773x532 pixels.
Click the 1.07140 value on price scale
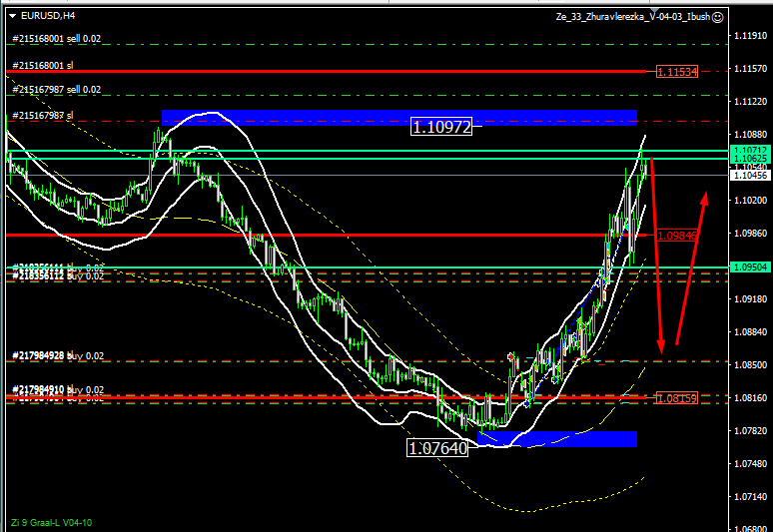click(751, 496)
